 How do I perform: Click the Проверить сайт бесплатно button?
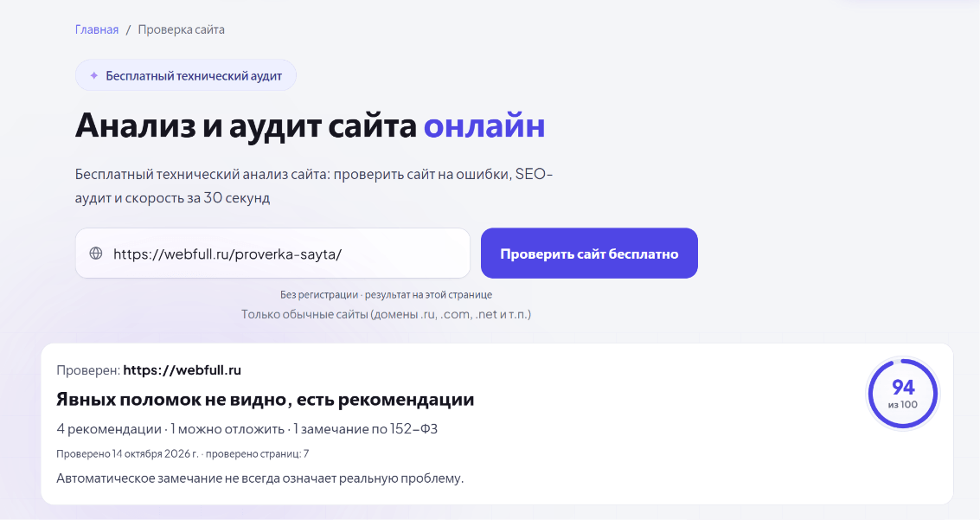pos(589,254)
